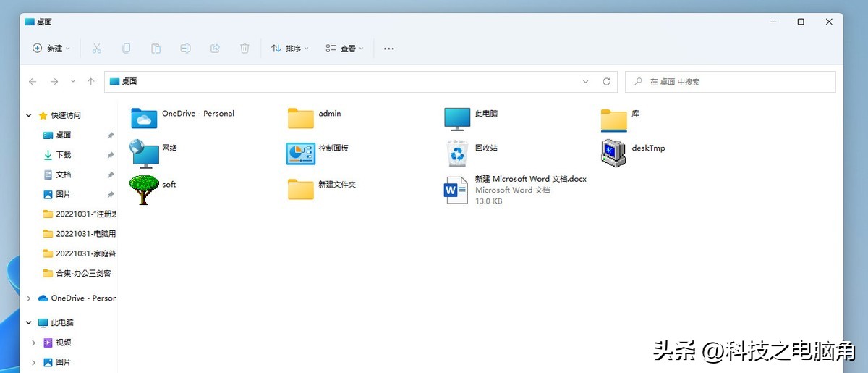
Task: Select the 新建文件夹 folder icon
Action: [301, 189]
